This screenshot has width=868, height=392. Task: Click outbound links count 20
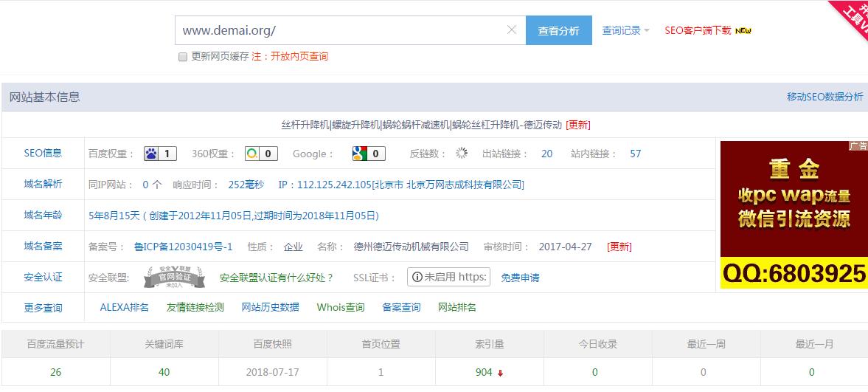click(x=547, y=154)
